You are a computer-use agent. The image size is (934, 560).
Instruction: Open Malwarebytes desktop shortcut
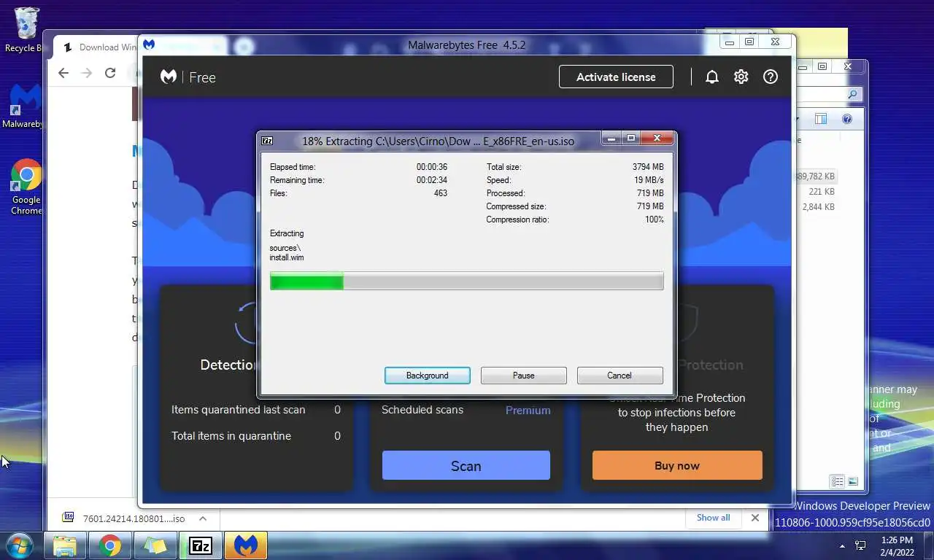(23, 107)
